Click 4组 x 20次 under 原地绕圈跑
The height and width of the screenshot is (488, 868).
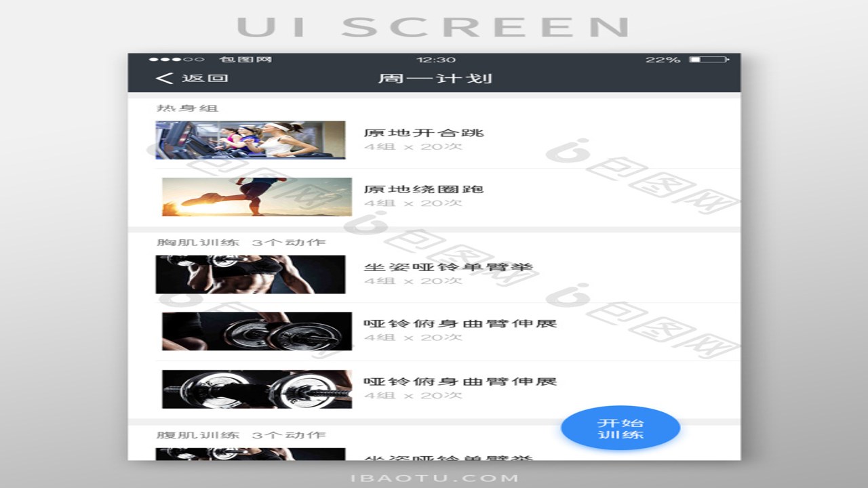coord(413,203)
